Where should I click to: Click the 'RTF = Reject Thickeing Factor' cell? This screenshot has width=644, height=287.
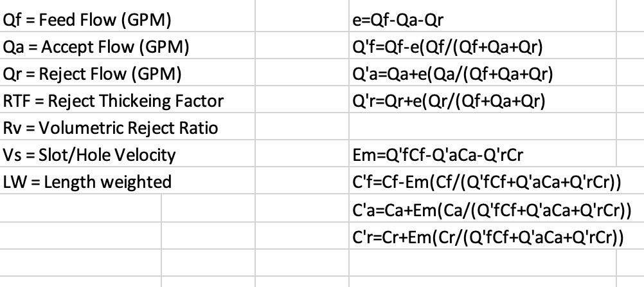(x=113, y=101)
